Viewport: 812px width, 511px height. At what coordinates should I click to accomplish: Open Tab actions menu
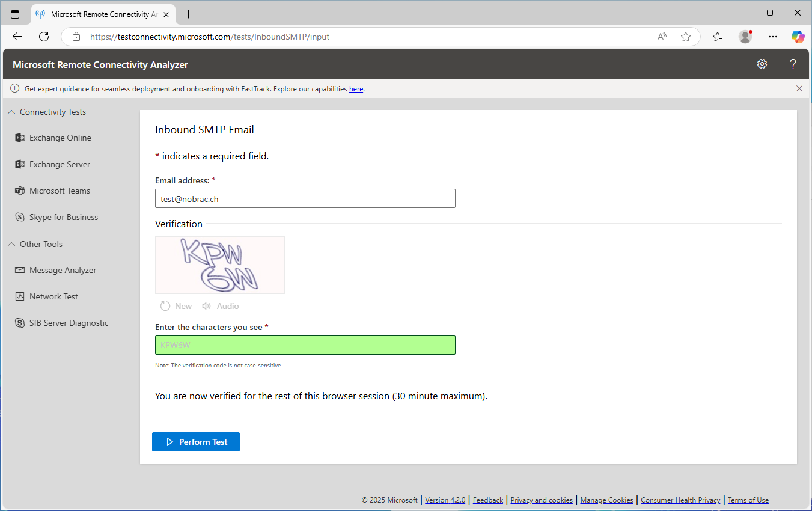coord(15,14)
